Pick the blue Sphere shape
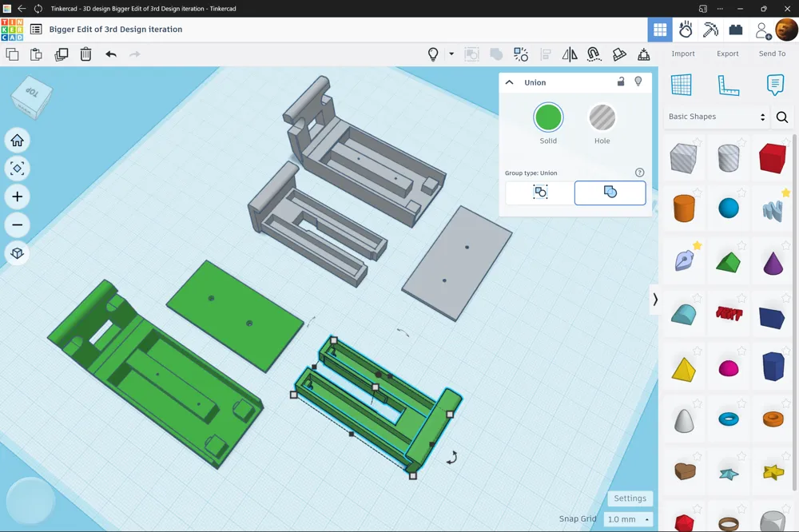This screenshot has height=532, width=799. pyautogui.click(x=728, y=208)
